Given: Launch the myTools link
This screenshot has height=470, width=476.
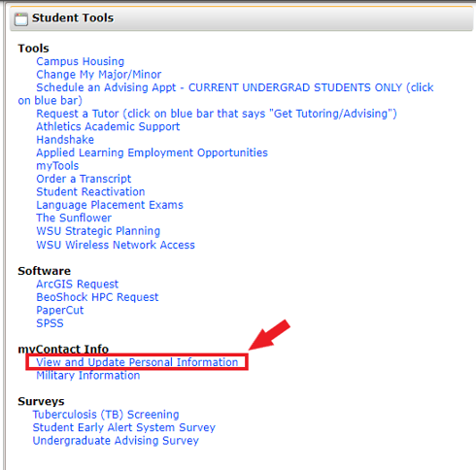Looking at the screenshot, I should 57,166.
